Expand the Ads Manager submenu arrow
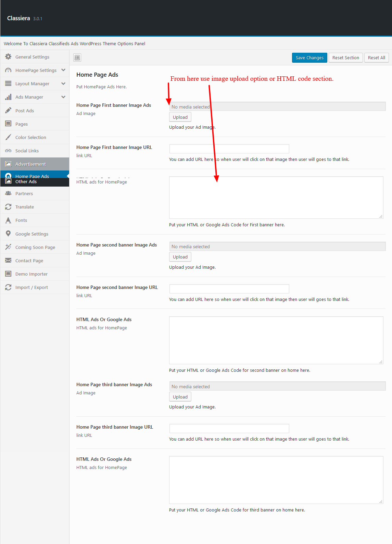The image size is (392, 544). 63,97
